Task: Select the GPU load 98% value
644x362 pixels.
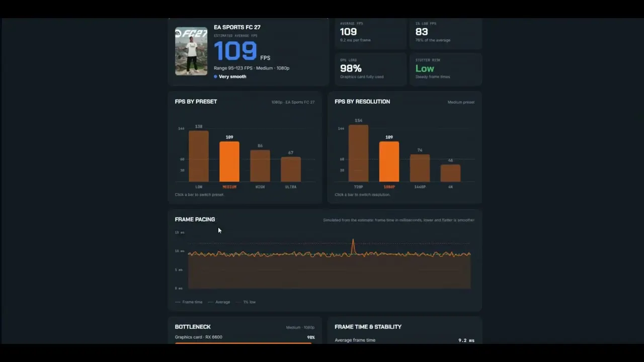Action: 351,68
